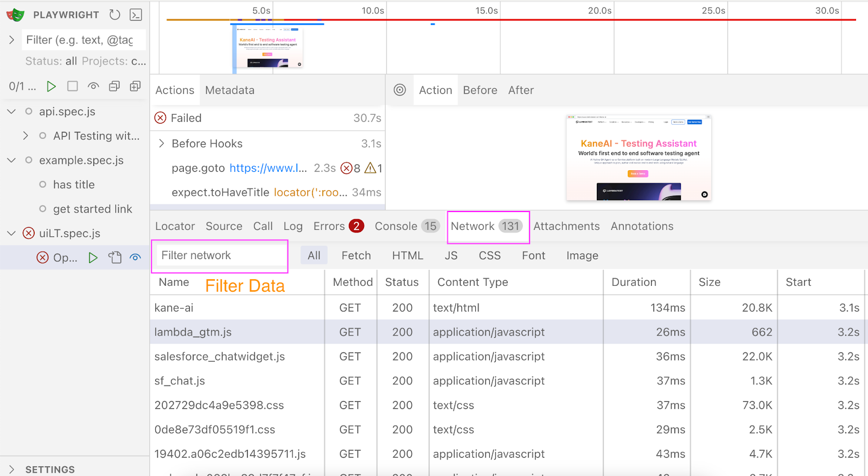Filter network requests by HTML
This screenshot has height=476, width=868.
tap(407, 255)
